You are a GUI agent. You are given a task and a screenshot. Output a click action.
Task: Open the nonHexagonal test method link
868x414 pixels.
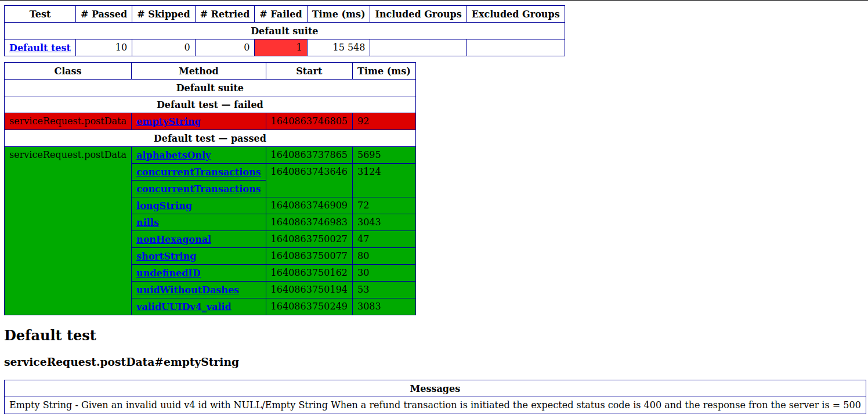pos(173,239)
